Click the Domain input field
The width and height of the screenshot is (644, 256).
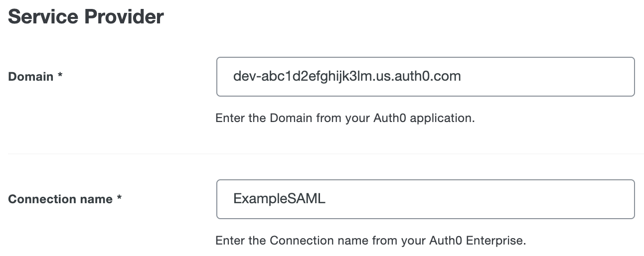(425, 77)
